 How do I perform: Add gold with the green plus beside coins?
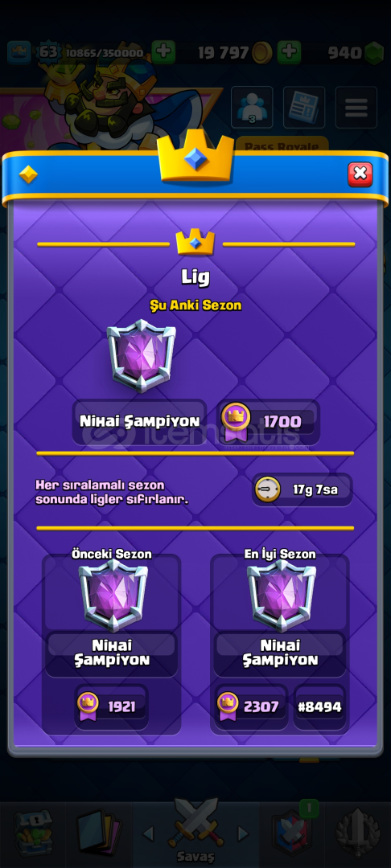coord(289,52)
